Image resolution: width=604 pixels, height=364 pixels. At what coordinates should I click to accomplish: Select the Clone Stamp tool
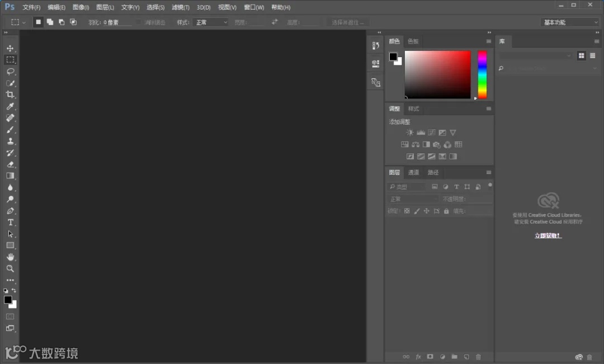[10, 141]
